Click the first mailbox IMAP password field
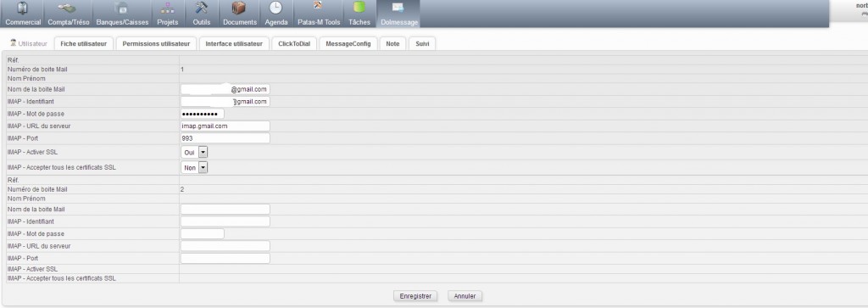The image size is (868, 308). click(x=203, y=114)
